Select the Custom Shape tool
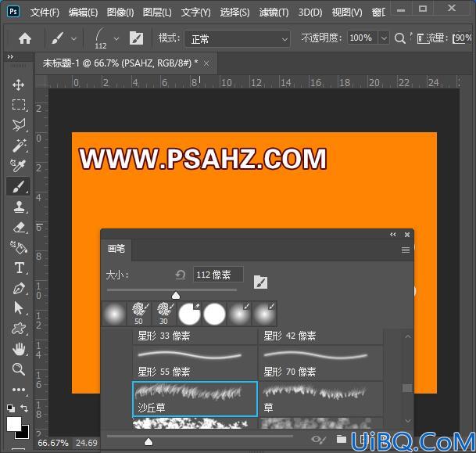 click(x=19, y=329)
